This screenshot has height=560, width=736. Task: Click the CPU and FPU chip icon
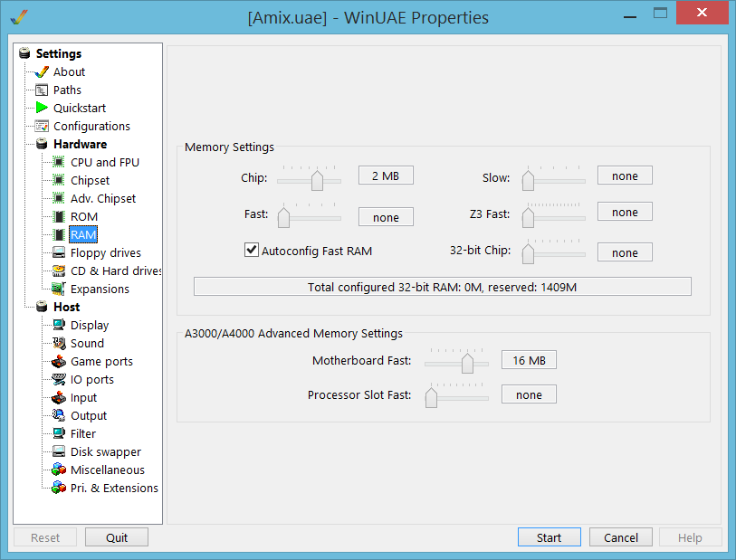(59, 162)
